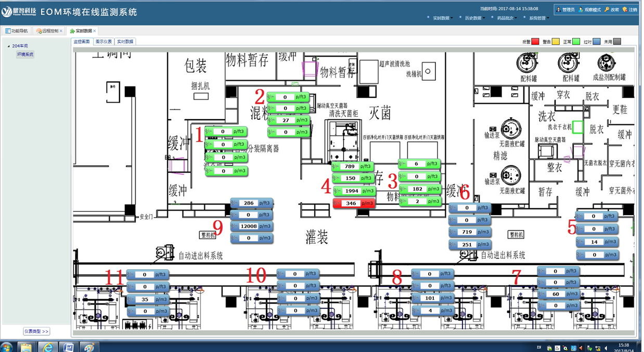Click the 仪表类型 >> button
644x352 pixels.
point(36,331)
